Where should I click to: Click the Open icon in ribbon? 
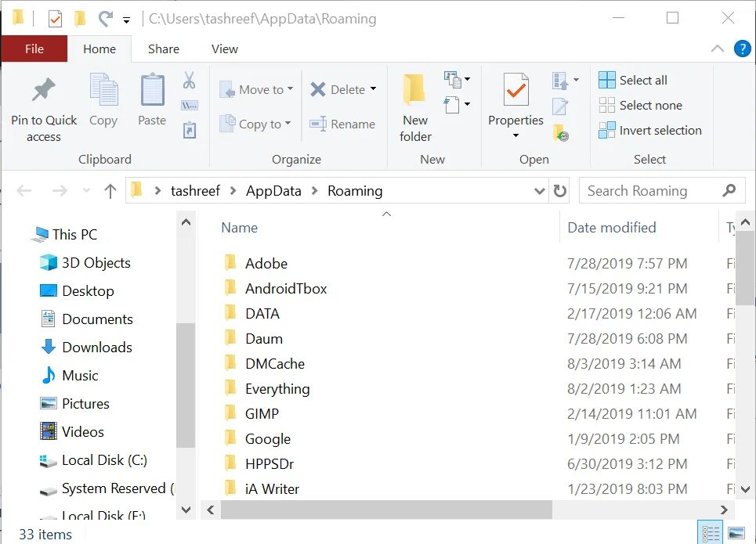coord(559,81)
